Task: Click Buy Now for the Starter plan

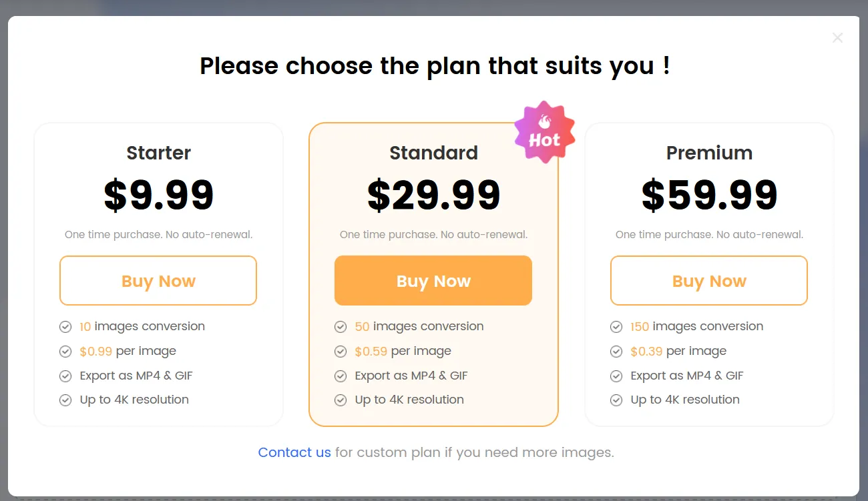Action: point(158,280)
